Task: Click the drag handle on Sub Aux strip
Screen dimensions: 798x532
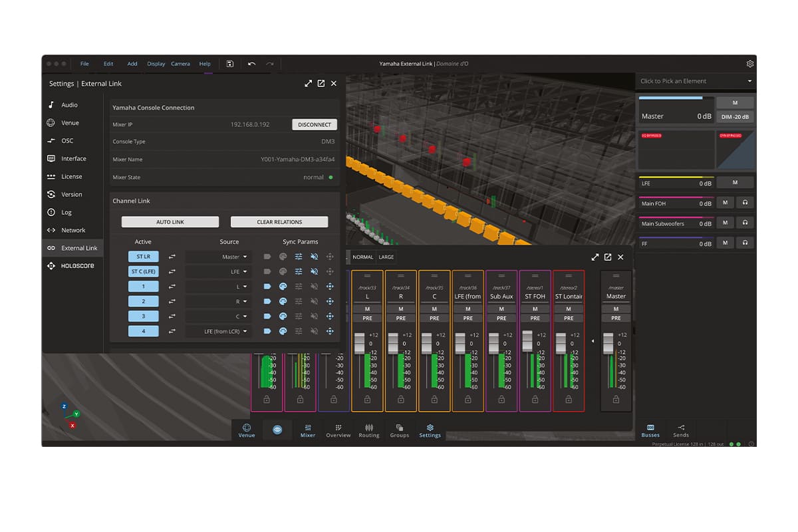Action: [x=501, y=276]
